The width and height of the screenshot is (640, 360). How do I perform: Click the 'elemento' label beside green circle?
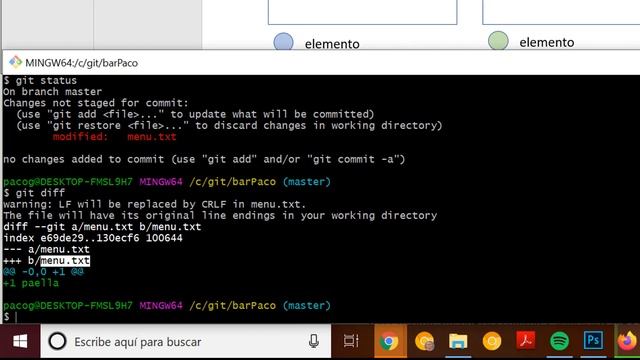(547, 42)
